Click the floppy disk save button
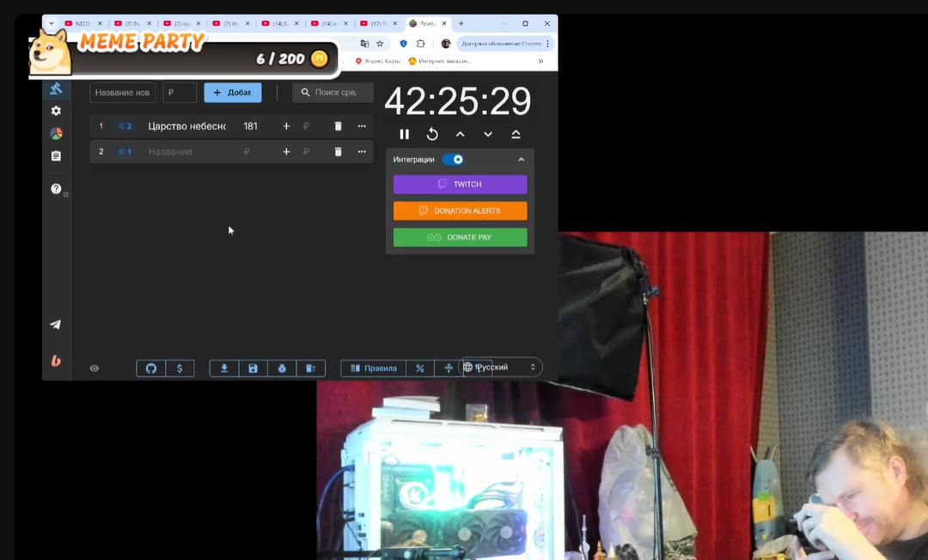 (253, 368)
